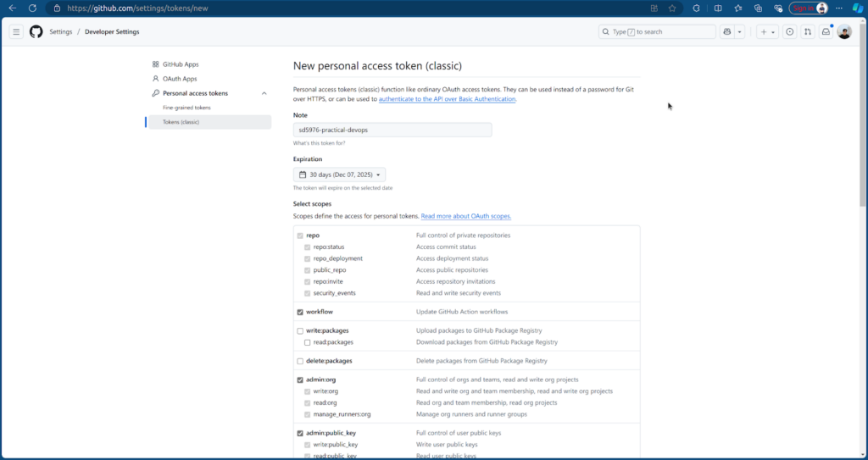
Task: Open the Pull requests icon in header
Action: click(807, 32)
